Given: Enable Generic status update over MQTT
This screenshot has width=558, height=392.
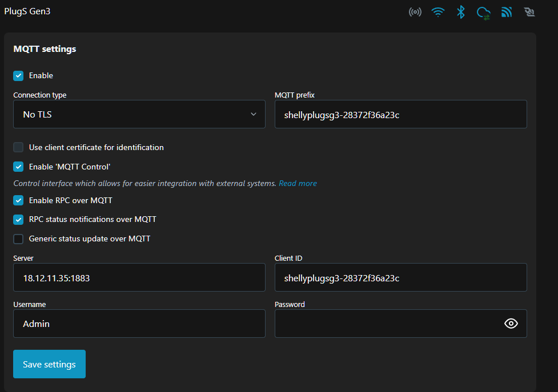Looking at the screenshot, I should click(18, 239).
